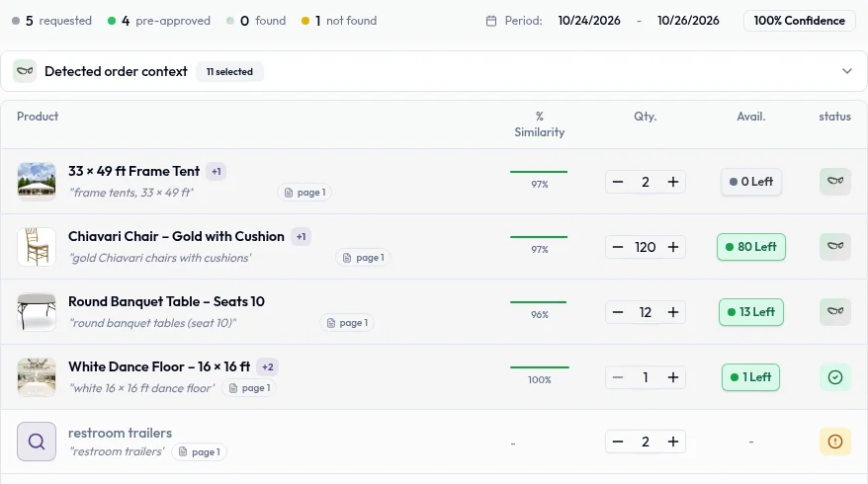Click the glasses status icon for Frame Tent
Screen dimensions: 868x484
point(835,181)
